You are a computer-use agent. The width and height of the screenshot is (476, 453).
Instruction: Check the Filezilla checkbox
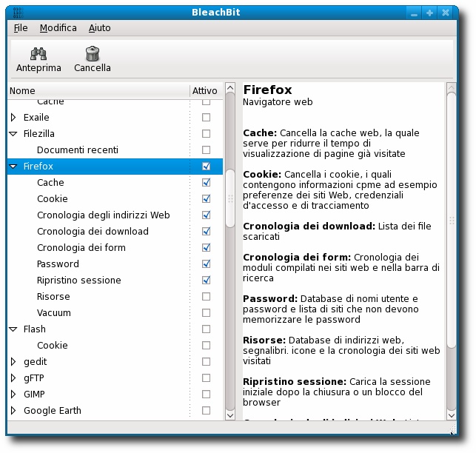pos(206,133)
